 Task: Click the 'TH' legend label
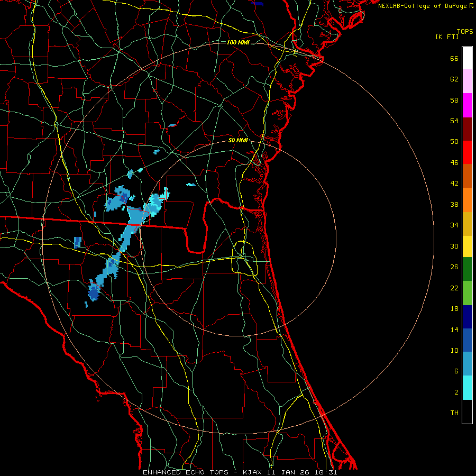[454, 413]
